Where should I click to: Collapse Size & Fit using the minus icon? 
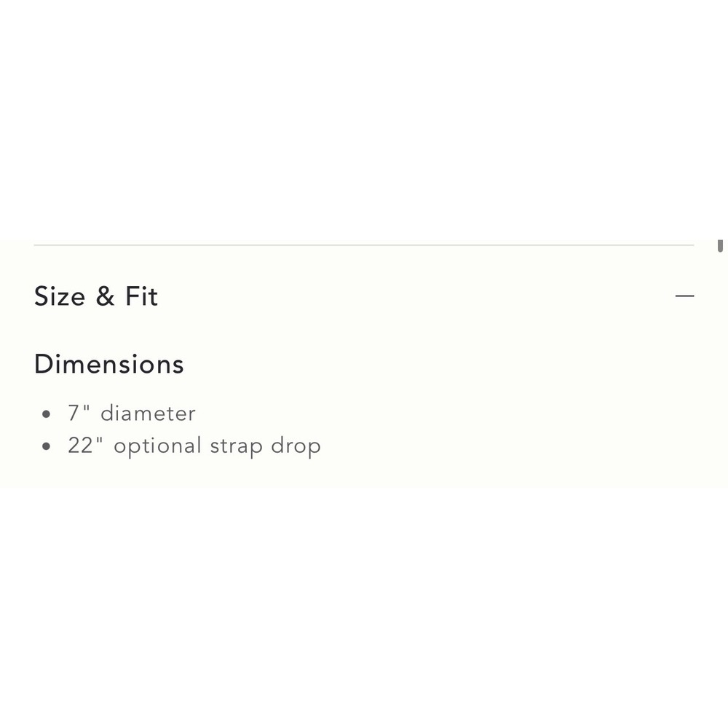(x=684, y=296)
